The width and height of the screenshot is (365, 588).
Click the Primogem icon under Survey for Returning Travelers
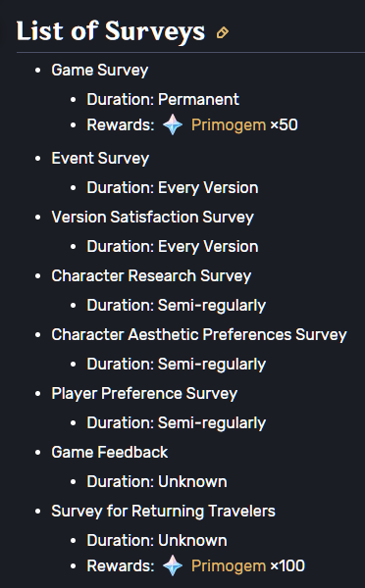tap(173, 565)
